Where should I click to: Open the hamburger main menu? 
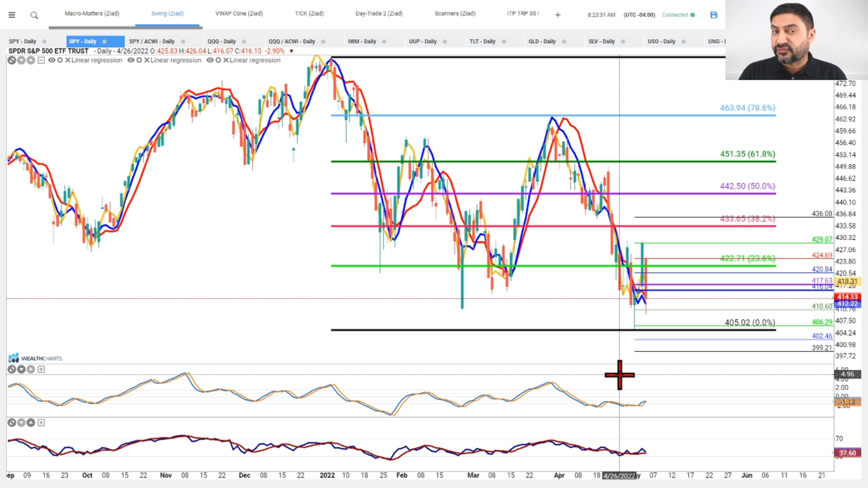click(12, 15)
